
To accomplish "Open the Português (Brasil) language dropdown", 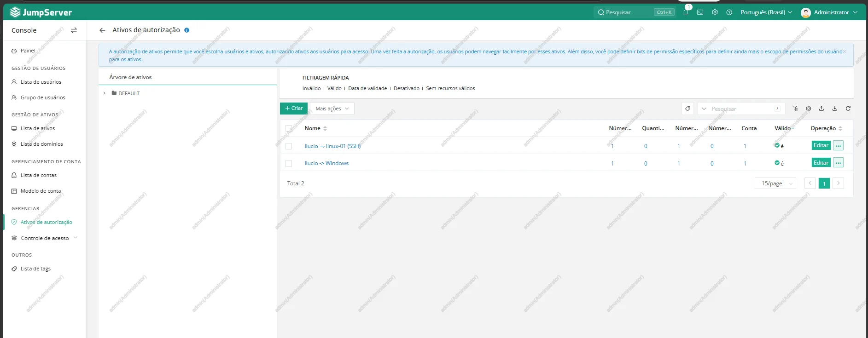I will 766,12.
